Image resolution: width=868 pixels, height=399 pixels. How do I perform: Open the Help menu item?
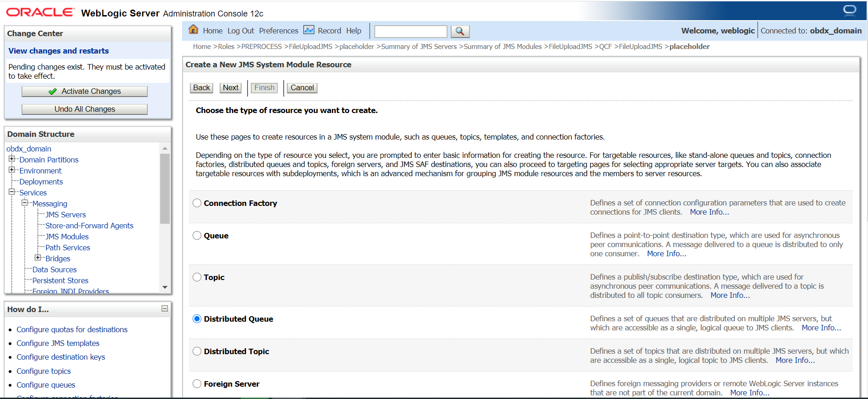[x=354, y=31]
